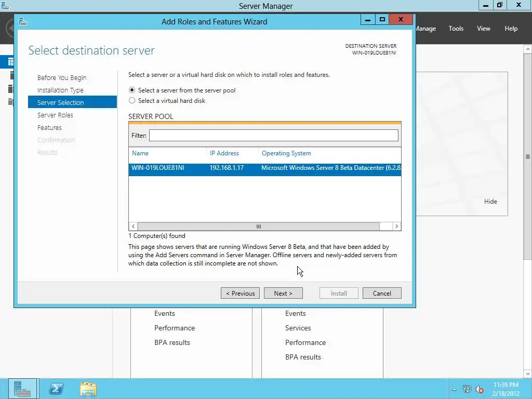Jump to the Features step
Screen dimensions: 532x399
(49, 128)
